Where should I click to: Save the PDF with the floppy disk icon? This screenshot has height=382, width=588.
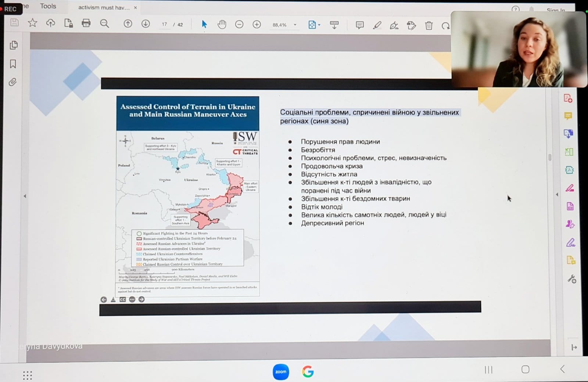14,23
